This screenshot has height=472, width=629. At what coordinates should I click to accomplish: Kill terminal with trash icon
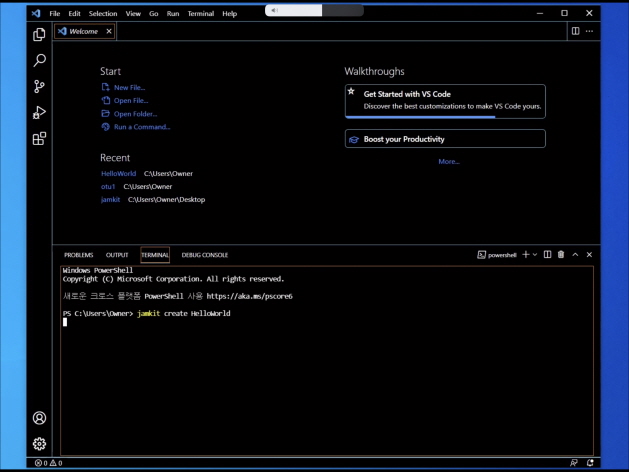point(561,255)
